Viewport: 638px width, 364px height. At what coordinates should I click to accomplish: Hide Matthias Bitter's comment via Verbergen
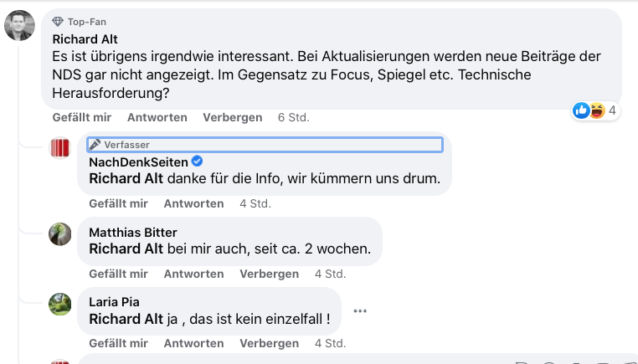click(x=269, y=274)
